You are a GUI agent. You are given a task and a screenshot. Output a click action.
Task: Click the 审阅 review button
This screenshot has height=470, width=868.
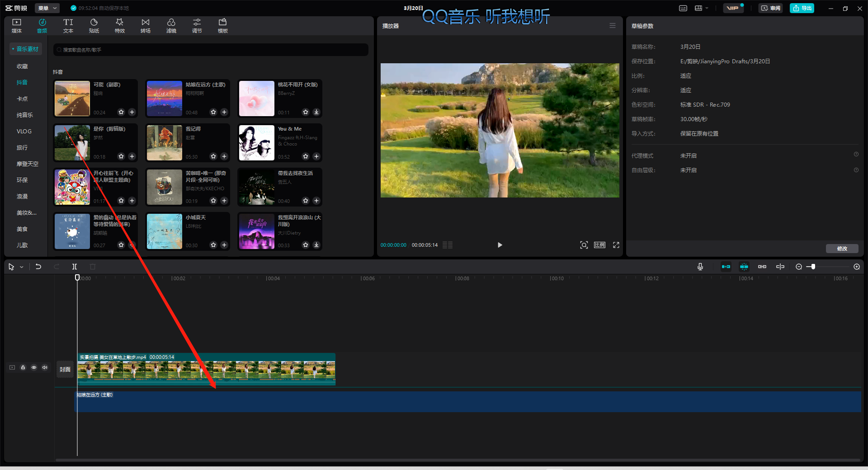[x=770, y=8]
